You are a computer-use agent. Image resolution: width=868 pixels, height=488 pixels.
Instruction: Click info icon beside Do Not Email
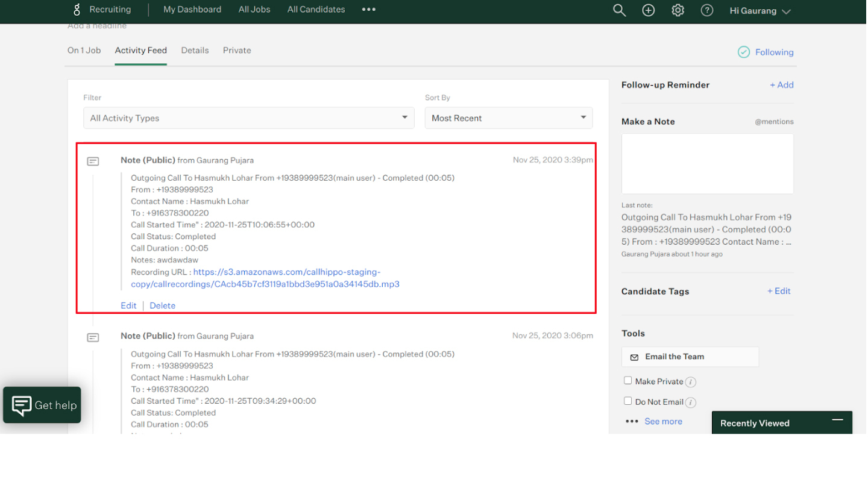pyautogui.click(x=691, y=402)
